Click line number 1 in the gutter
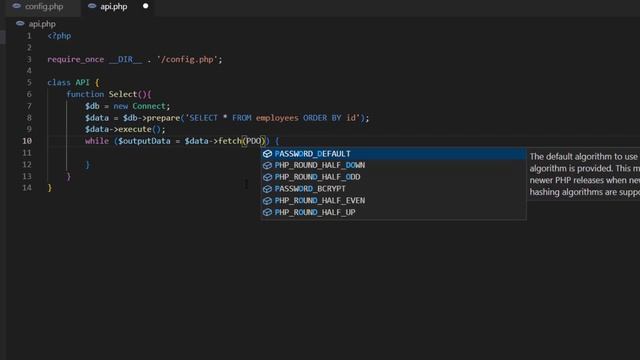Image resolution: width=640 pixels, height=360 pixels. coord(29,36)
